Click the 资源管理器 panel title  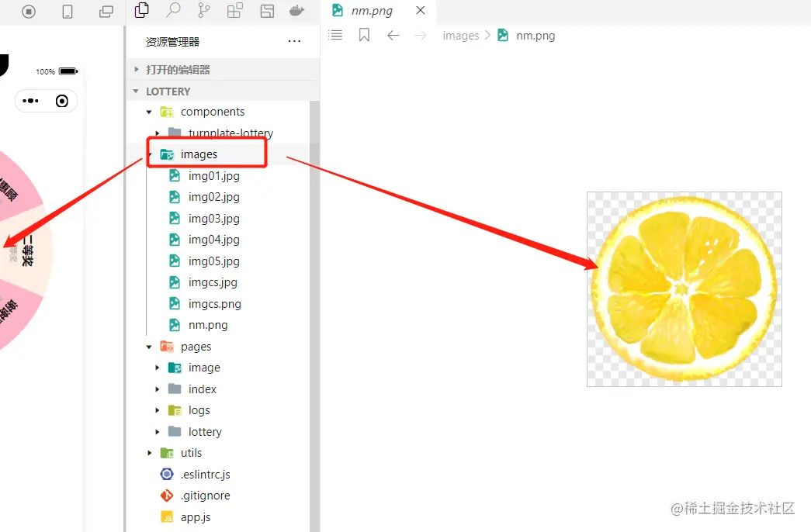pyautogui.click(x=173, y=42)
